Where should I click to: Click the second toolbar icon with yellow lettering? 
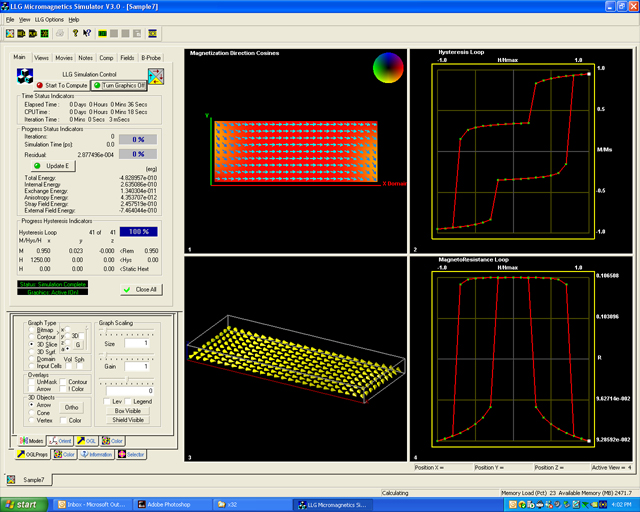[21, 33]
